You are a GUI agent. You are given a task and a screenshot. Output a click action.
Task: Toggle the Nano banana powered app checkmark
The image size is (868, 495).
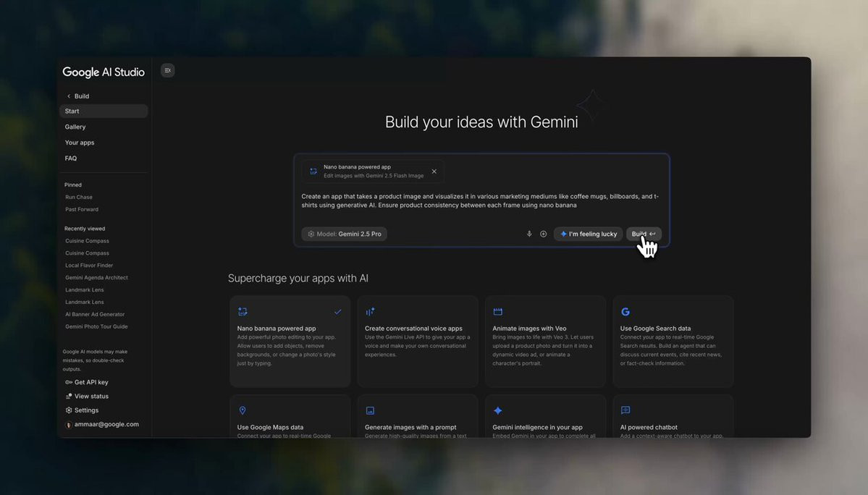337,312
